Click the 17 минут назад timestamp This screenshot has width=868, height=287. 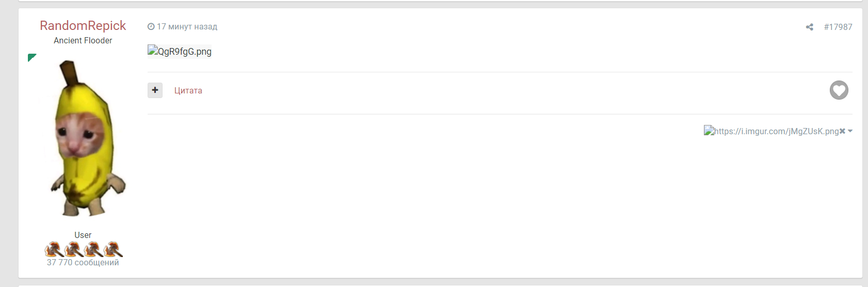click(x=187, y=27)
